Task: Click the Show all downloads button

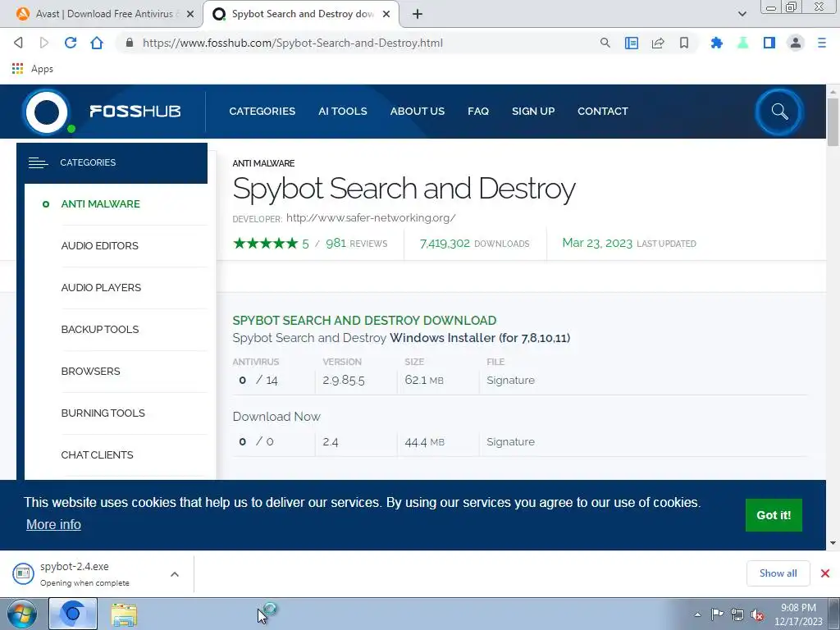Action: (778, 573)
